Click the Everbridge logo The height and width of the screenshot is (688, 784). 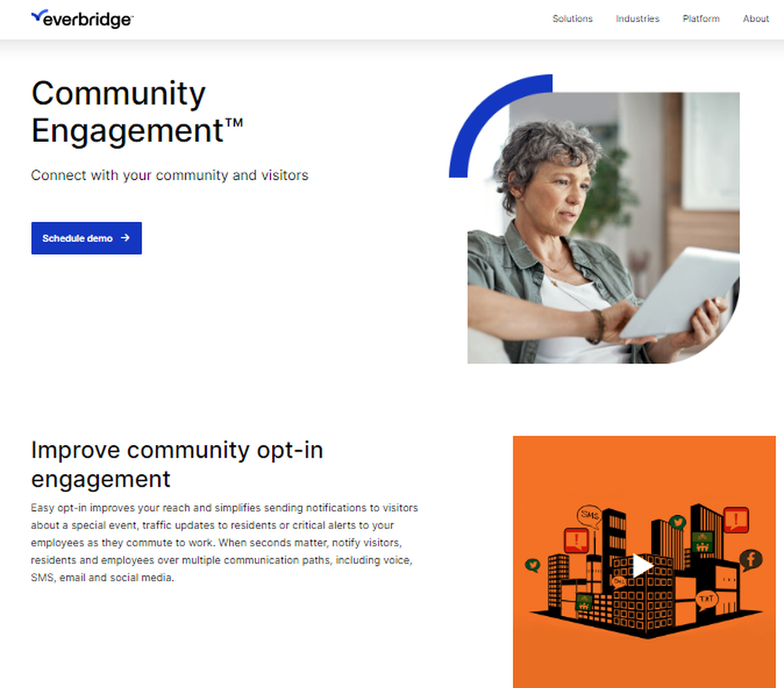[82, 19]
